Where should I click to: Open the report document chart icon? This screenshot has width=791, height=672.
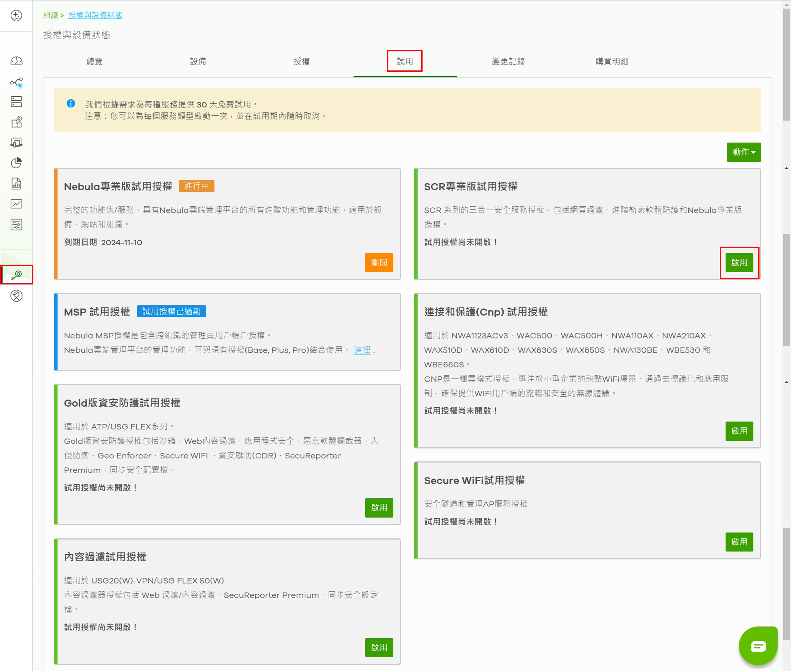point(16,184)
